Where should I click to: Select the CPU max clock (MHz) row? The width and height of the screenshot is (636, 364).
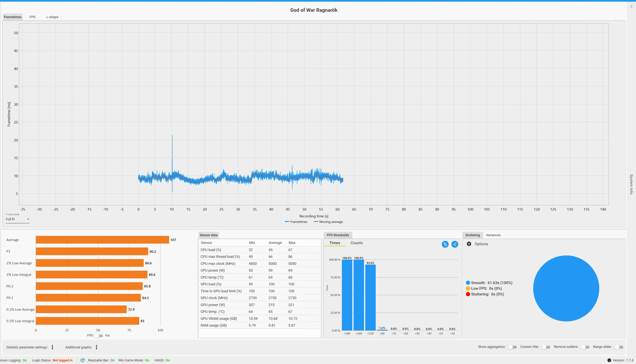pos(260,264)
